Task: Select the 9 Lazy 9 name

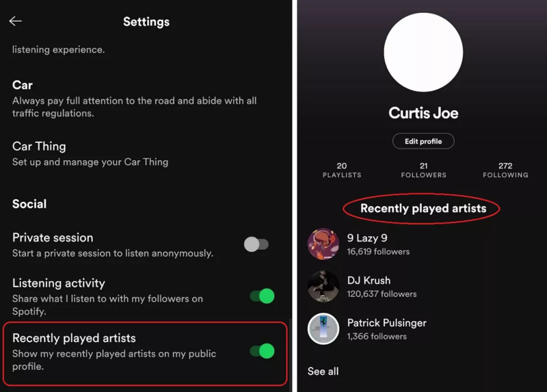Action: pyautogui.click(x=367, y=238)
